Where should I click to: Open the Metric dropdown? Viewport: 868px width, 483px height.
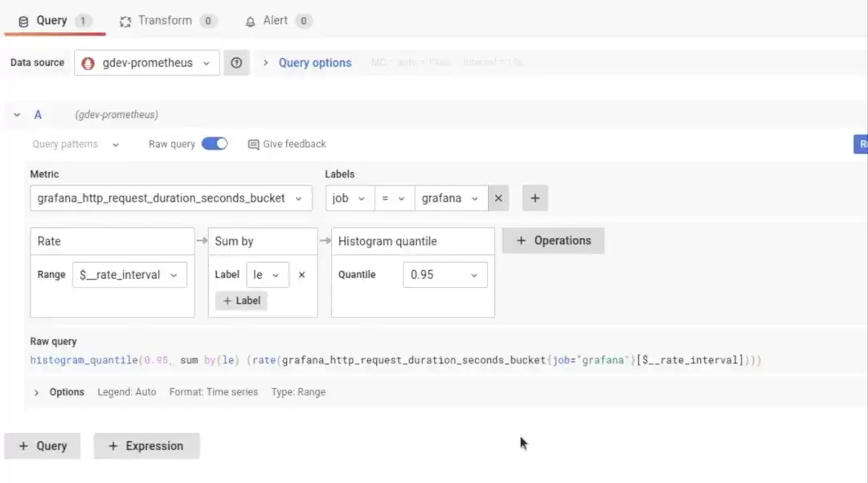coord(171,198)
